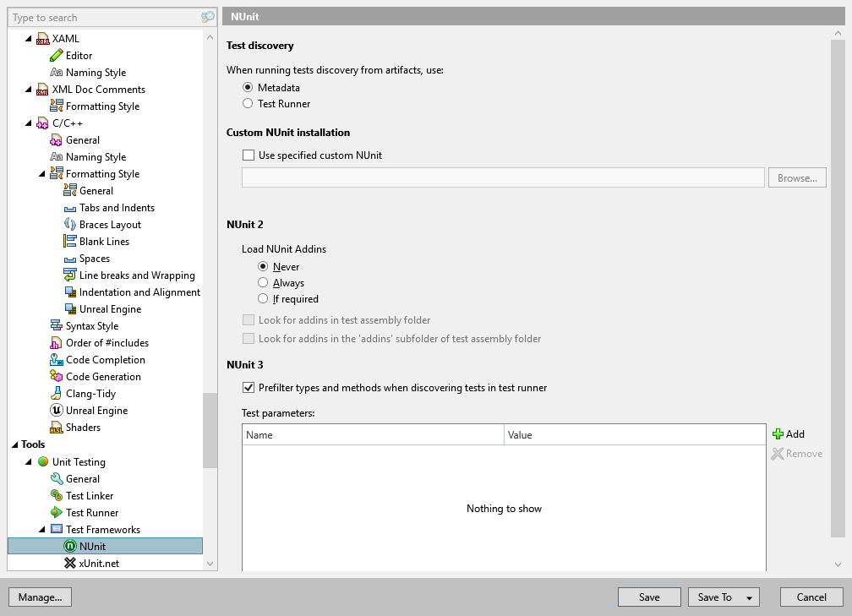852x616 pixels.
Task: Select the Metadata radio button for test discovery
Action: (248, 87)
